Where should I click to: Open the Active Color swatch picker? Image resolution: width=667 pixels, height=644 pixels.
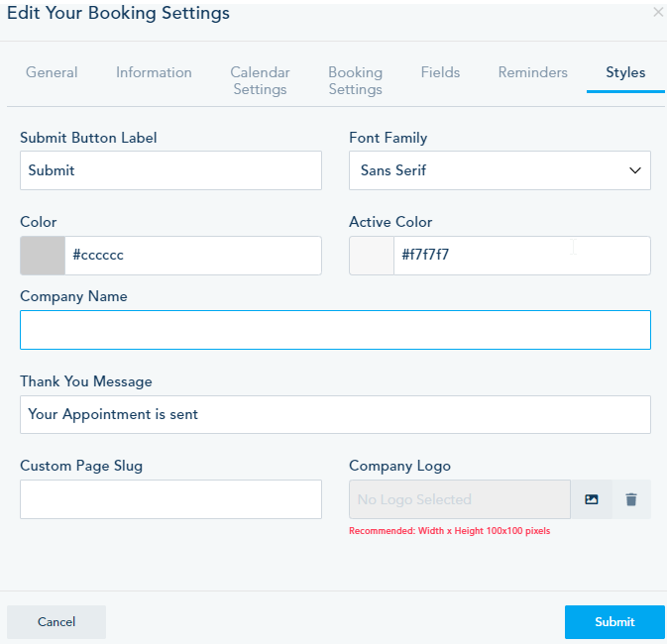click(x=372, y=256)
